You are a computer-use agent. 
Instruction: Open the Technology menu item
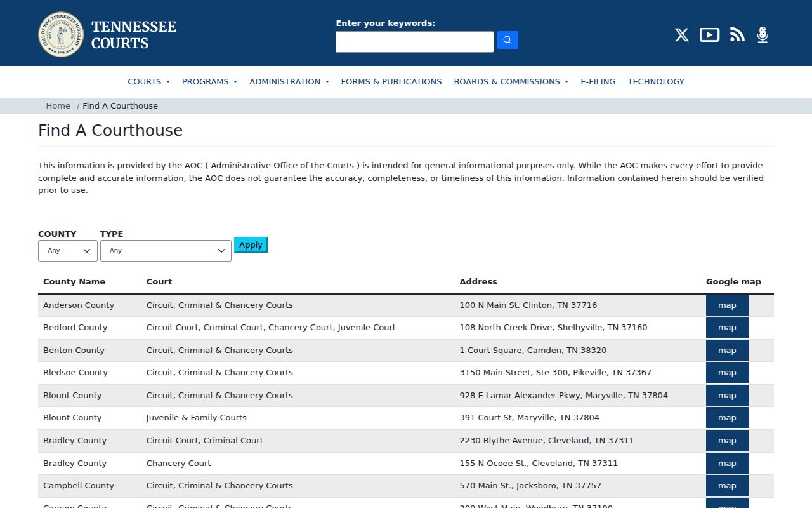point(656,81)
